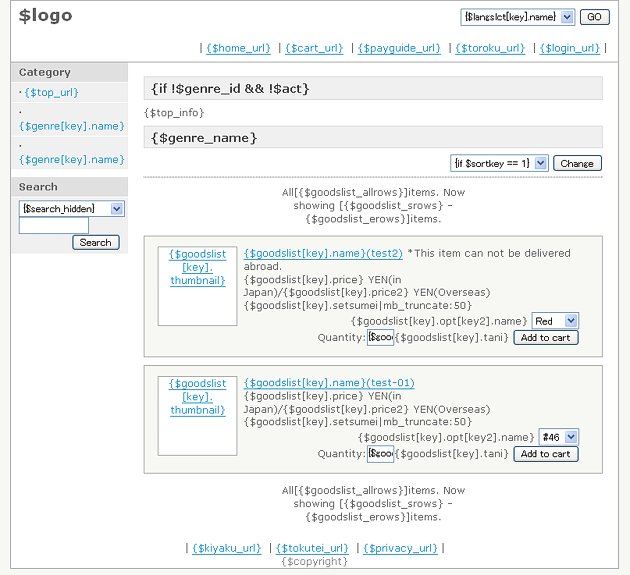Add the test2 item to cart

[545, 338]
